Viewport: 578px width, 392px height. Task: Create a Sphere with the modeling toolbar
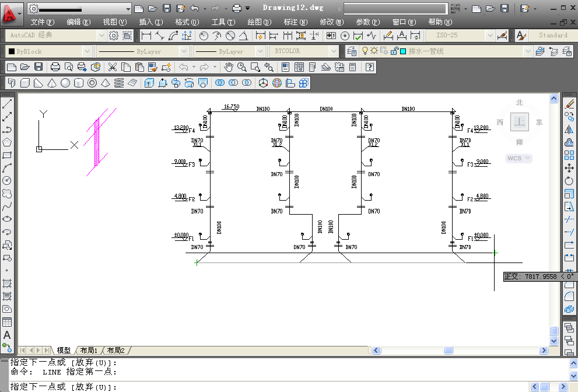pyautogui.click(x=65, y=83)
